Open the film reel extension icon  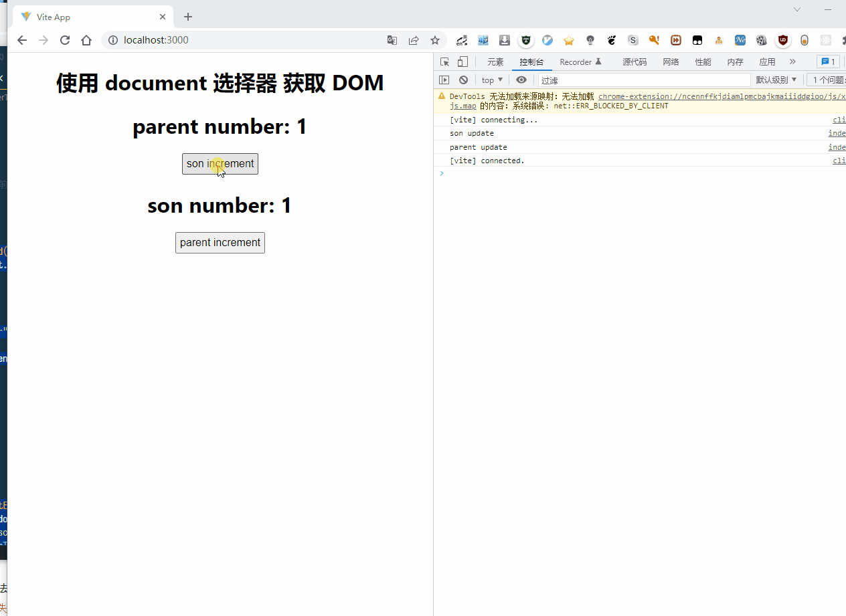click(x=762, y=40)
